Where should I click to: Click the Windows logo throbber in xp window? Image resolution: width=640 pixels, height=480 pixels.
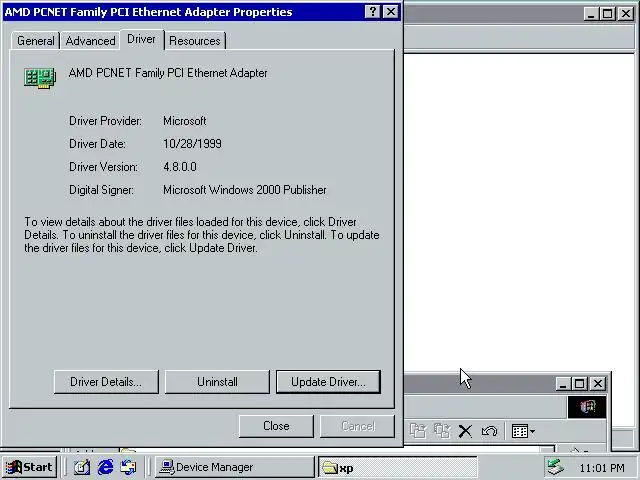[x=587, y=407]
